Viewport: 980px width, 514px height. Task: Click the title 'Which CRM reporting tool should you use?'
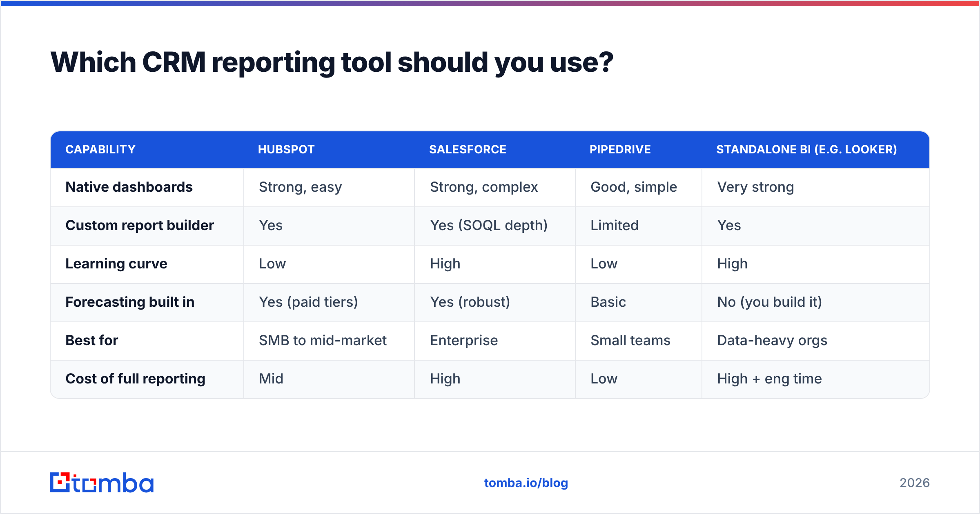[332, 62]
